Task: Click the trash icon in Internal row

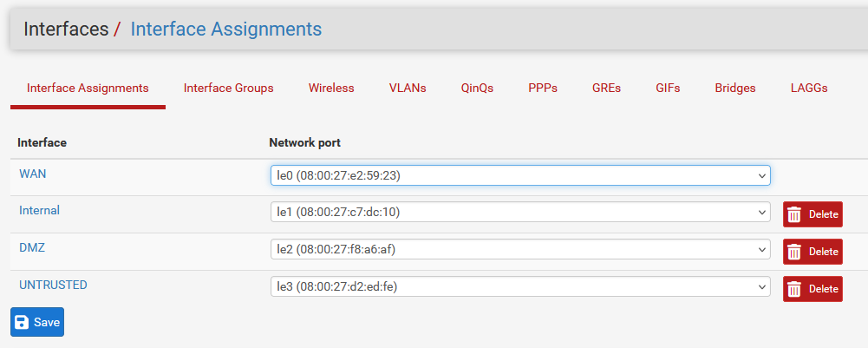Action: pyautogui.click(x=794, y=214)
